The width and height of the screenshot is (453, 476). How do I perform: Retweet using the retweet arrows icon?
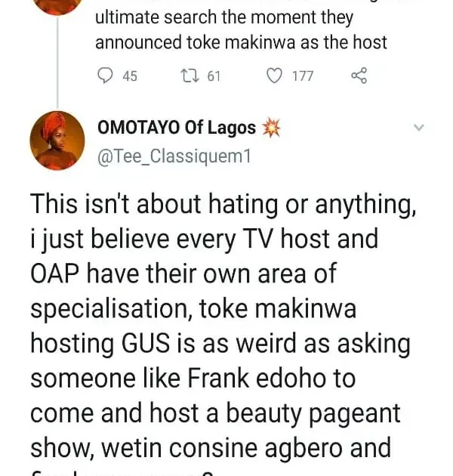tap(189, 76)
